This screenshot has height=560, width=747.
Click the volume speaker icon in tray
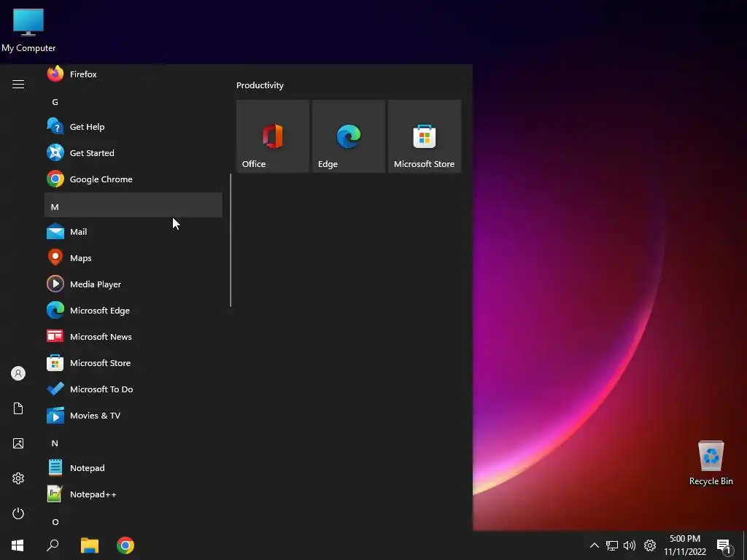(x=630, y=545)
